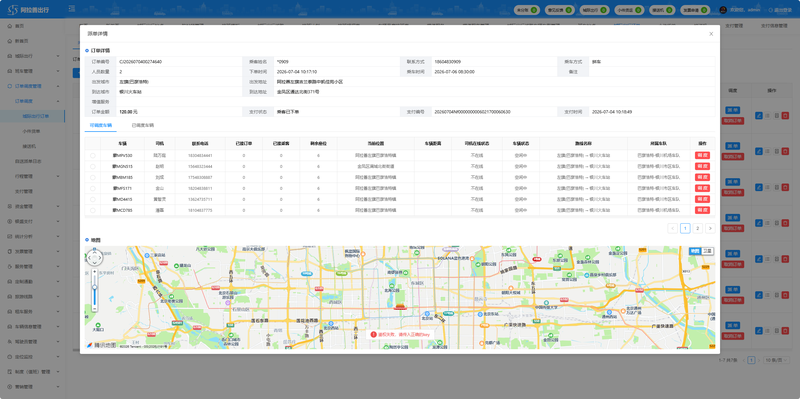This screenshot has width=800, height=399.
Task: Select radio button for driver 赵明's vehicle
Action: (92, 166)
